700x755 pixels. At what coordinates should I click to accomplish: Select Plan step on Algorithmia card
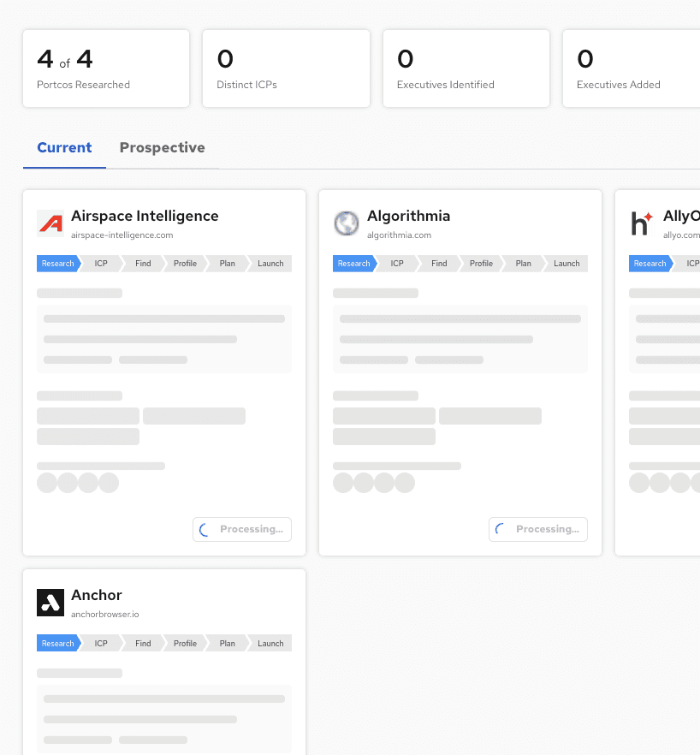[524, 264]
